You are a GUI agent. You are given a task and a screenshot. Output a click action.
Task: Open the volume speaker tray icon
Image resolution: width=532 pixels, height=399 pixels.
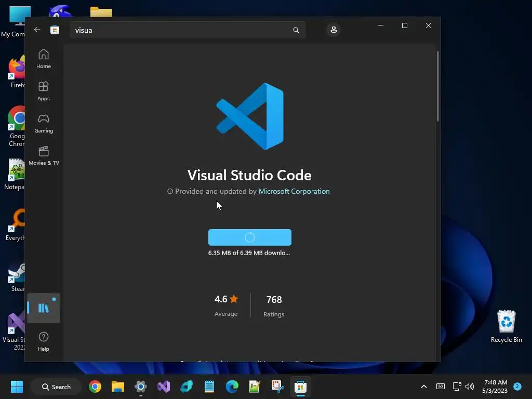pyautogui.click(x=470, y=387)
